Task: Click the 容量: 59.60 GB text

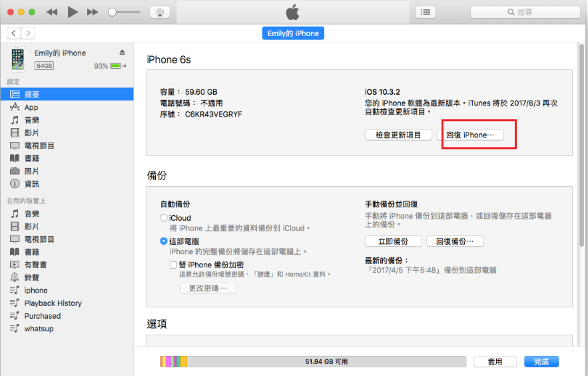Action: [188, 92]
